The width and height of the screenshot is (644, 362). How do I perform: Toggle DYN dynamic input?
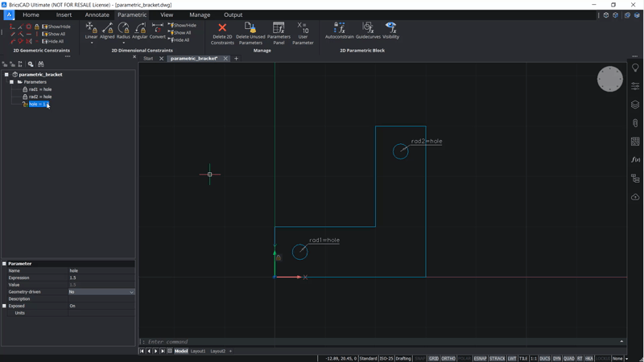556,358
